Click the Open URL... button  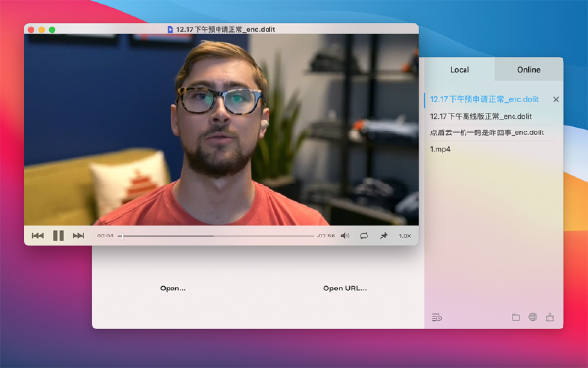(x=345, y=289)
